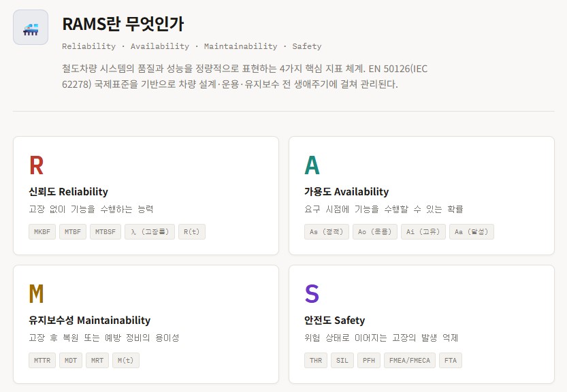The image size is (567, 392).
Task: Click the heading 'RAMS란 무엇인가'
Action: (123, 24)
